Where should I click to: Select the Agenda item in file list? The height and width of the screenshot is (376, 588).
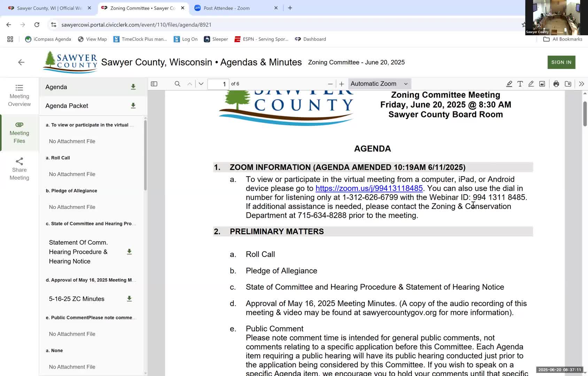pyautogui.click(x=56, y=87)
